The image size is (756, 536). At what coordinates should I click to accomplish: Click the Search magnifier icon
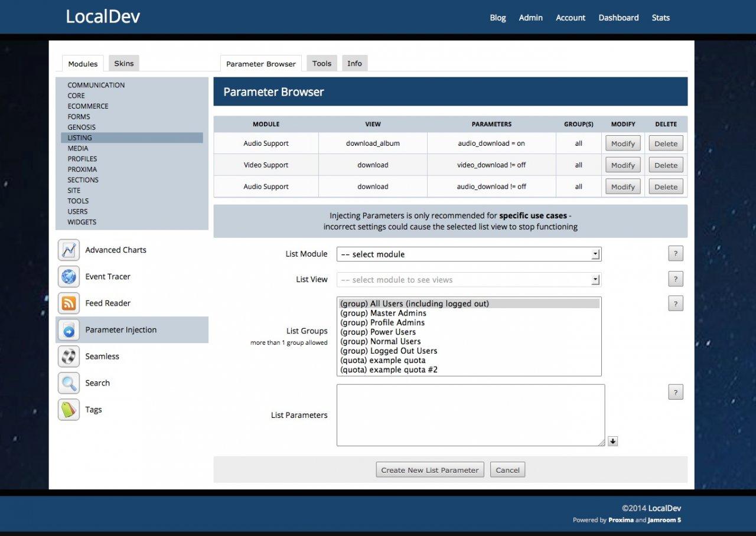pos(69,383)
